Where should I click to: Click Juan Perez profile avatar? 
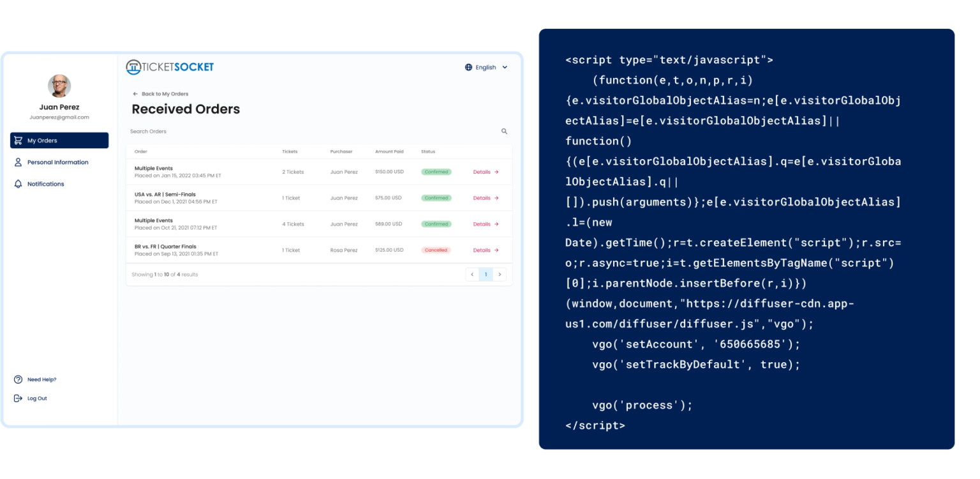[x=59, y=86]
